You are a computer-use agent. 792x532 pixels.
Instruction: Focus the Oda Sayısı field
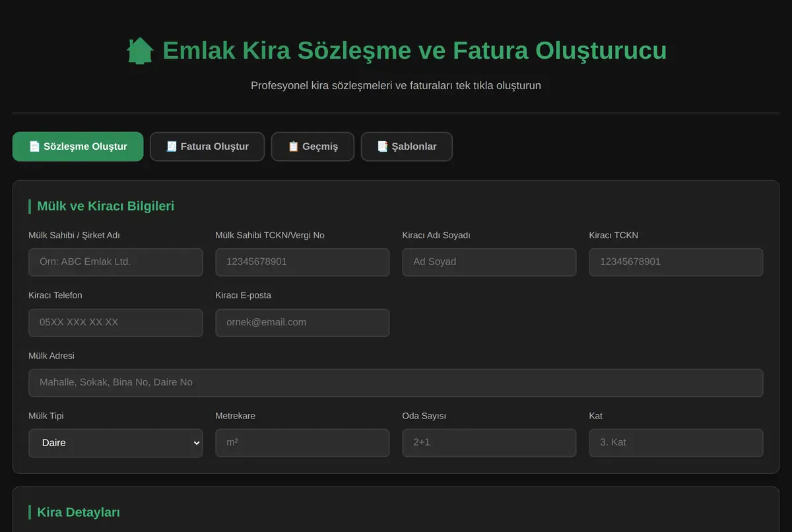[x=489, y=443]
